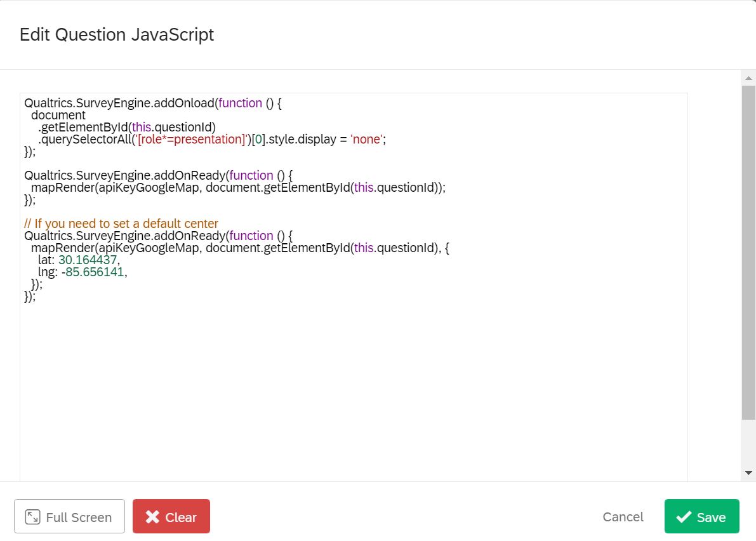Image resolution: width=756 pixels, height=541 pixels.
Task: Click the longitude value -85.656141
Action: 93,272
